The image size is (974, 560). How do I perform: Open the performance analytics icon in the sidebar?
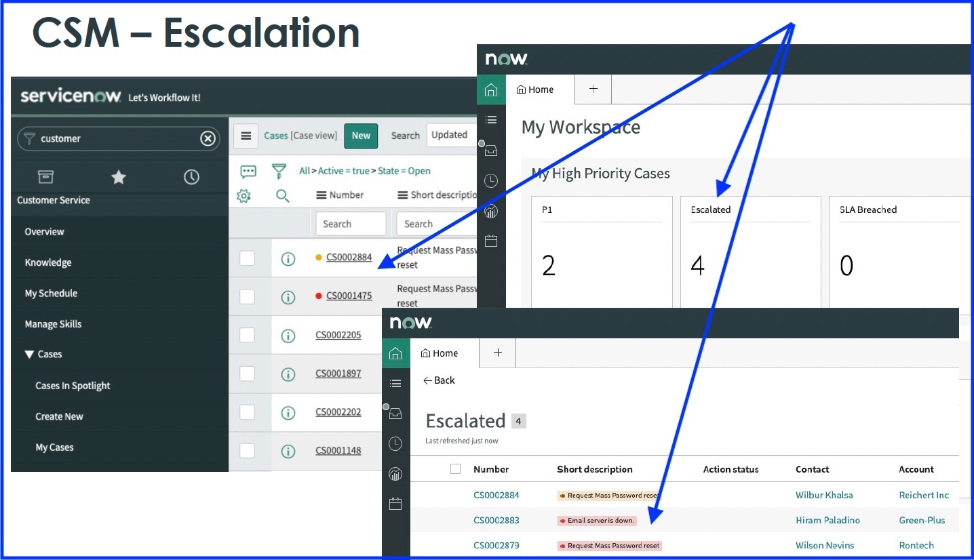491,211
